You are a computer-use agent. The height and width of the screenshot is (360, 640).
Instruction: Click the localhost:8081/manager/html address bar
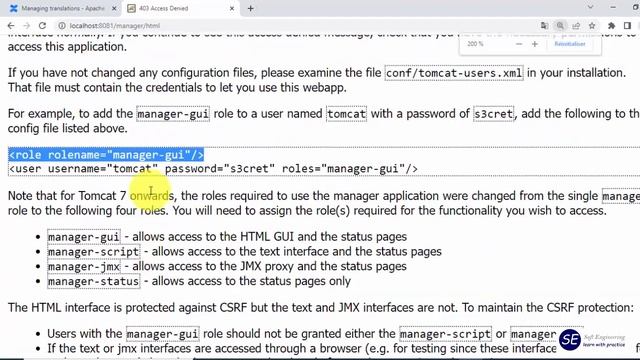tap(115, 26)
